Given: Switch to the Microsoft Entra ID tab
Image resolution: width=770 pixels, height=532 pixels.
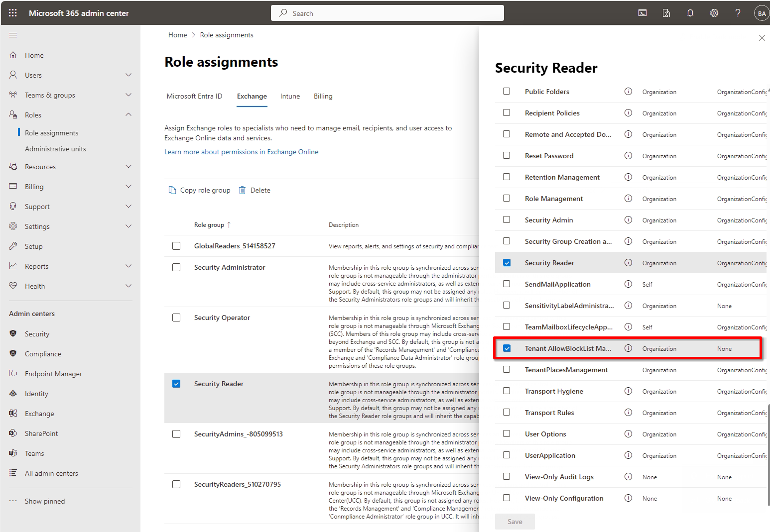Looking at the screenshot, I should pos(194,96).
